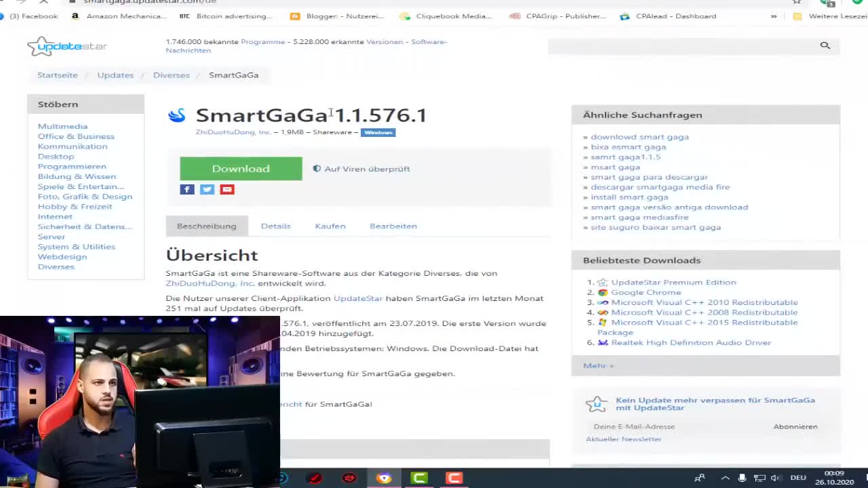Viewport: 868px width, 488px height.
Task: Open Versionen link in header
Action: [384, 42]
